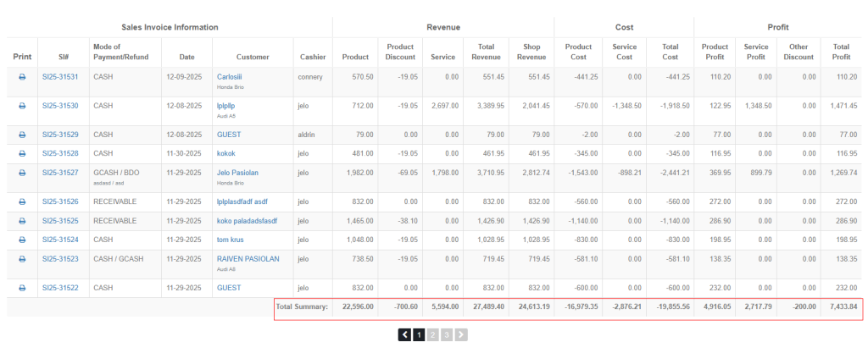The width and height of the screenshot is (868, 353).
Task: Print the SI25-31522 invoice
Action: (x=22, y=288)
